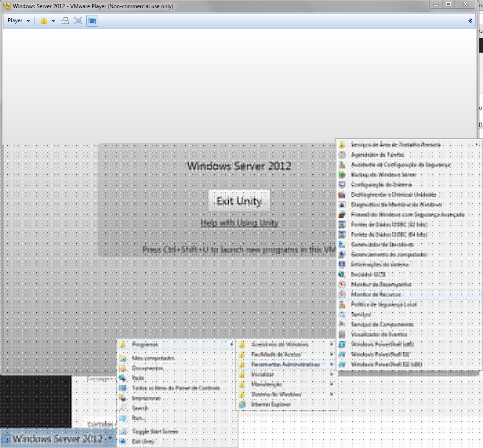Select the highlighted Monitor de Recursos entry
Viewport: 483px width, 448px height.
(x=409, y=295)
